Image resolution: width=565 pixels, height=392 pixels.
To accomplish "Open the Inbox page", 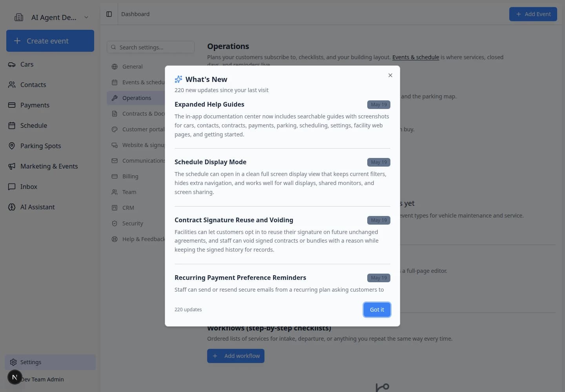I will tap(50, 187).
